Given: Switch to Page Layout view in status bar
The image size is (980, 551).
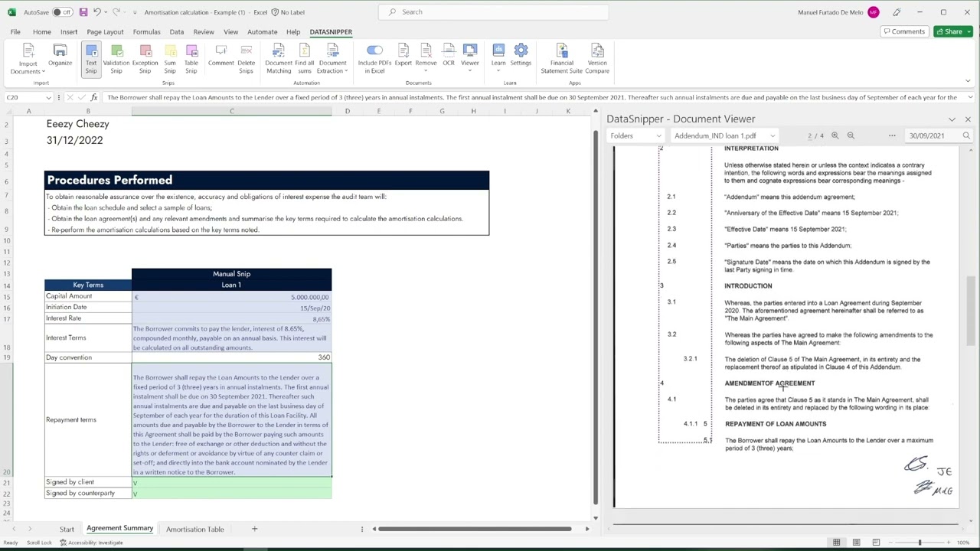Looking at the screenshot, I should (857, 543).
